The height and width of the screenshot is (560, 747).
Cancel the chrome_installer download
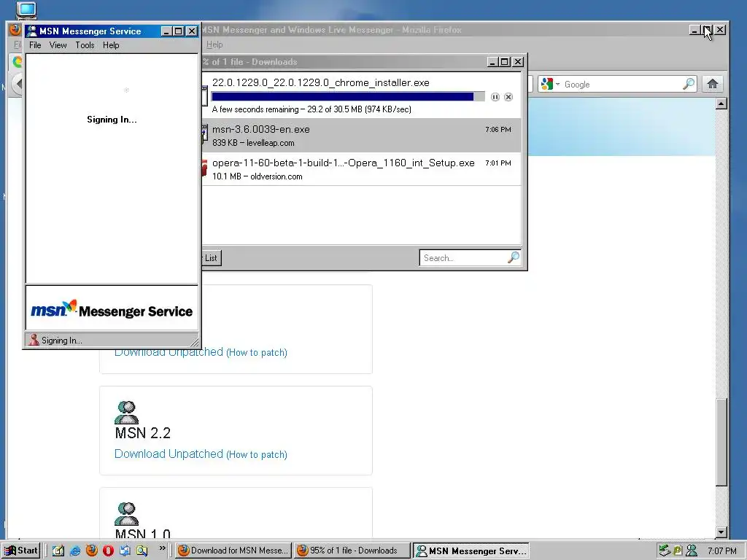pos(508,97)
